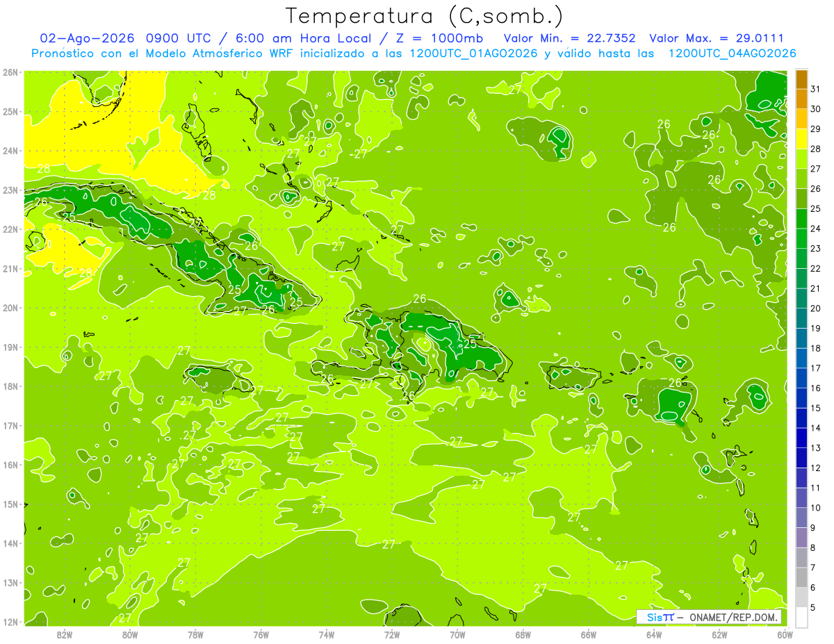Click the latitude axis label "22N"
The image size is (834, 644).
[10, 229]
